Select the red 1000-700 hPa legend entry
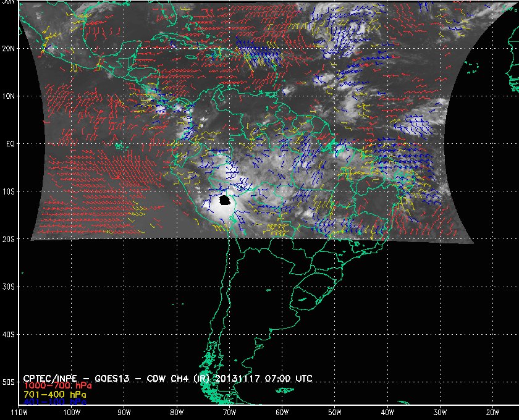The width and height of the screenshot is (519, 420). 57,386
